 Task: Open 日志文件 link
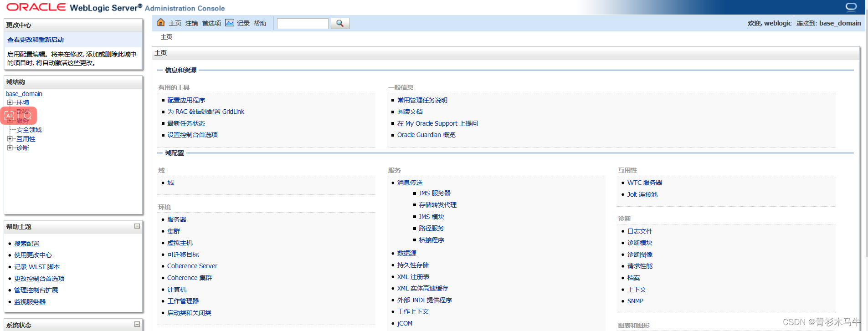(x=640, y=231)
